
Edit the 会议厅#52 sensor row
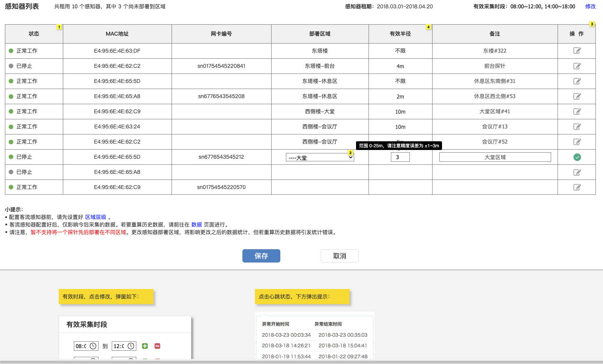click(577, 142)
